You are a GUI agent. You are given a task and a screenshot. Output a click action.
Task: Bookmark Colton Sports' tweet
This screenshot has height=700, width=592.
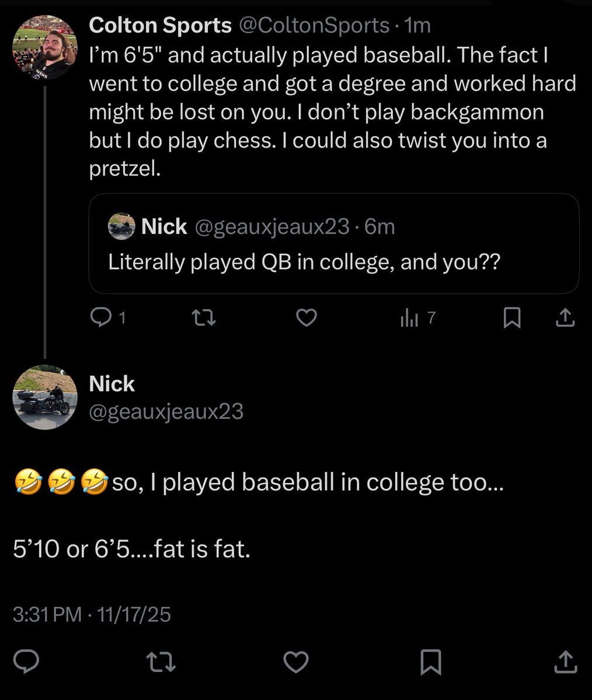coord(512,318)
